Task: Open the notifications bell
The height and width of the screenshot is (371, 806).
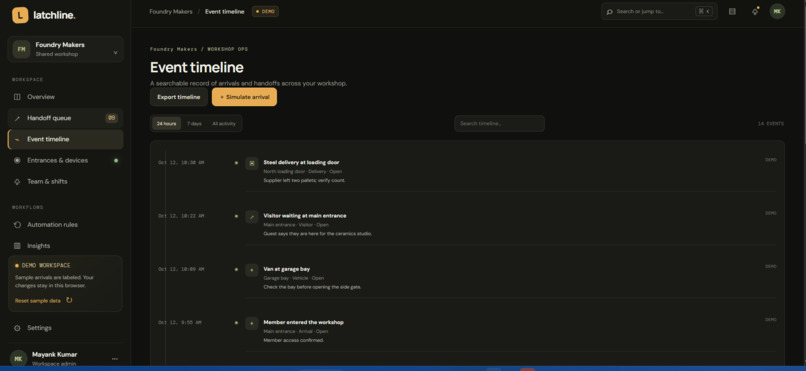Action: click(755, 11)
